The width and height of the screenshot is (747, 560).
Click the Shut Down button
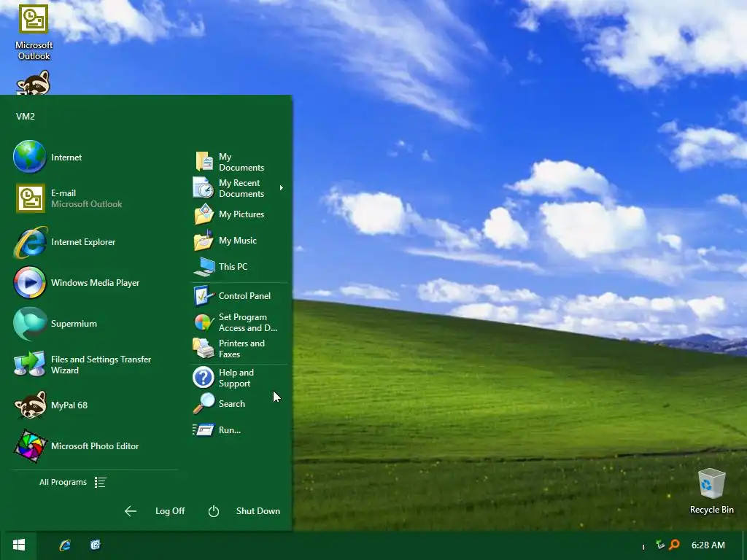258,511
